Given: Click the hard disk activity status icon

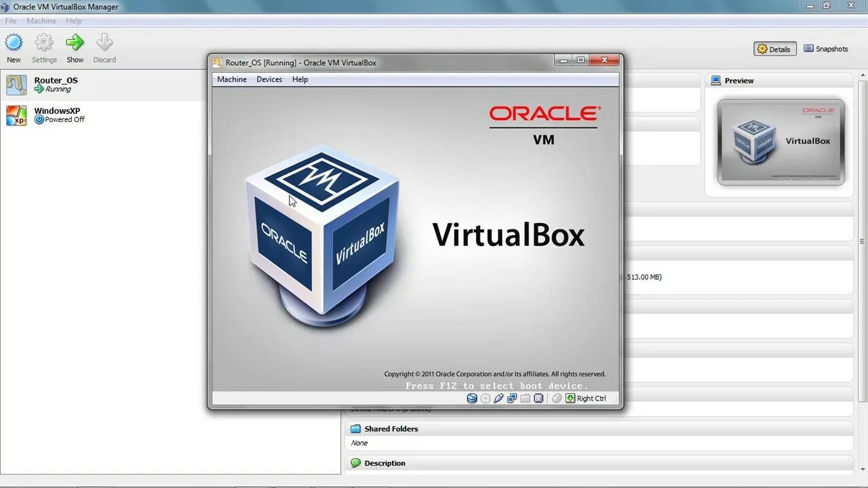Looking at the screenshot, I should pyautogui.click(x=472, y=399).
